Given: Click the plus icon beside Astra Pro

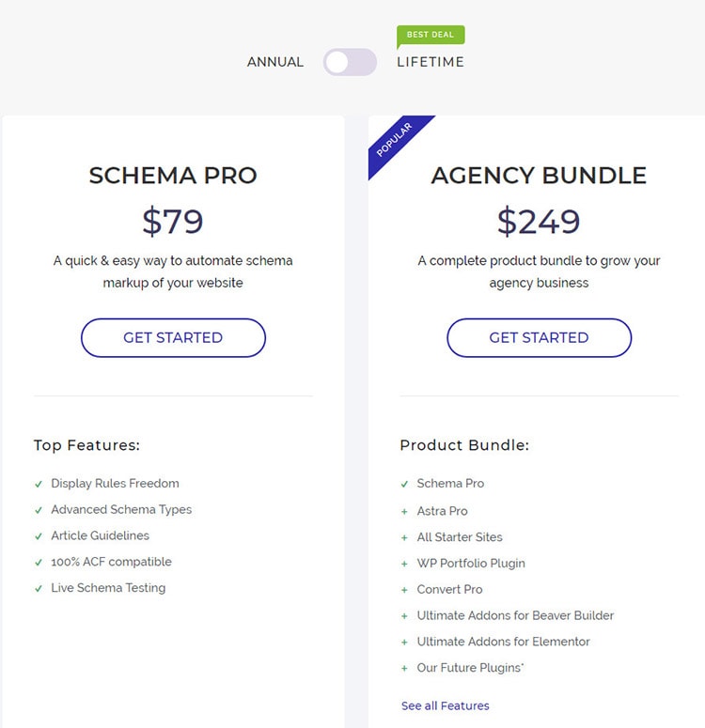Looking at the screenshot, I should point(404,512).
